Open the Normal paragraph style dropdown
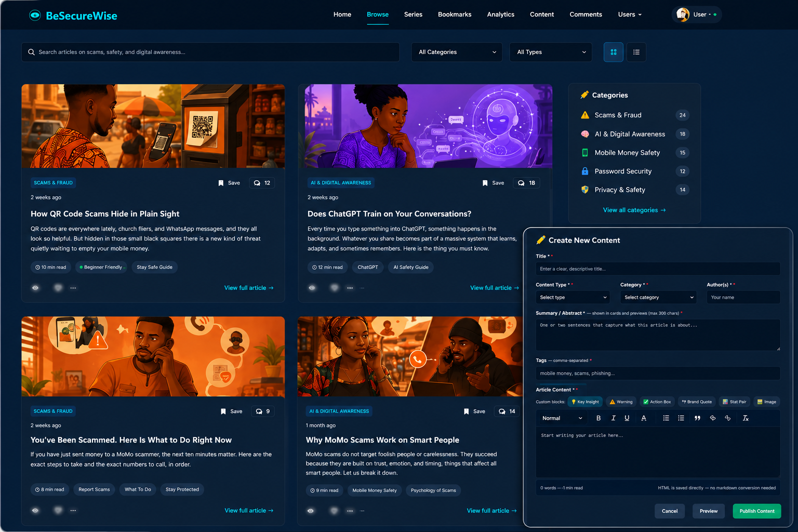Screen dimensions: 798x532 [562, 418]
